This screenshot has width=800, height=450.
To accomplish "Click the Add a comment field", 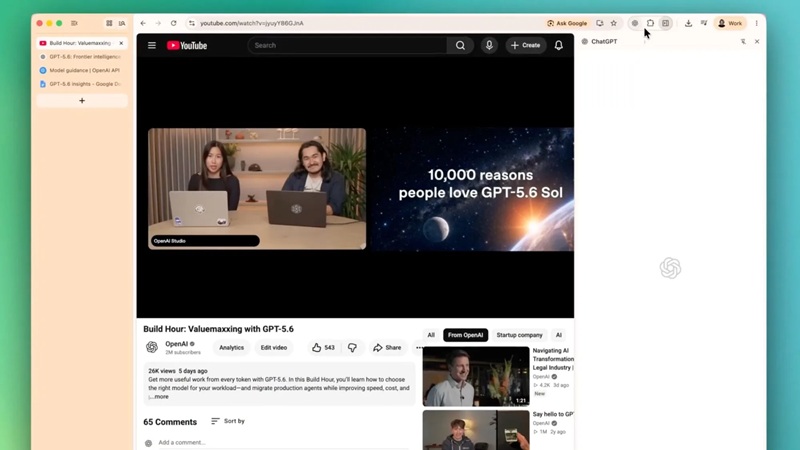I will [x=283, y=442].
